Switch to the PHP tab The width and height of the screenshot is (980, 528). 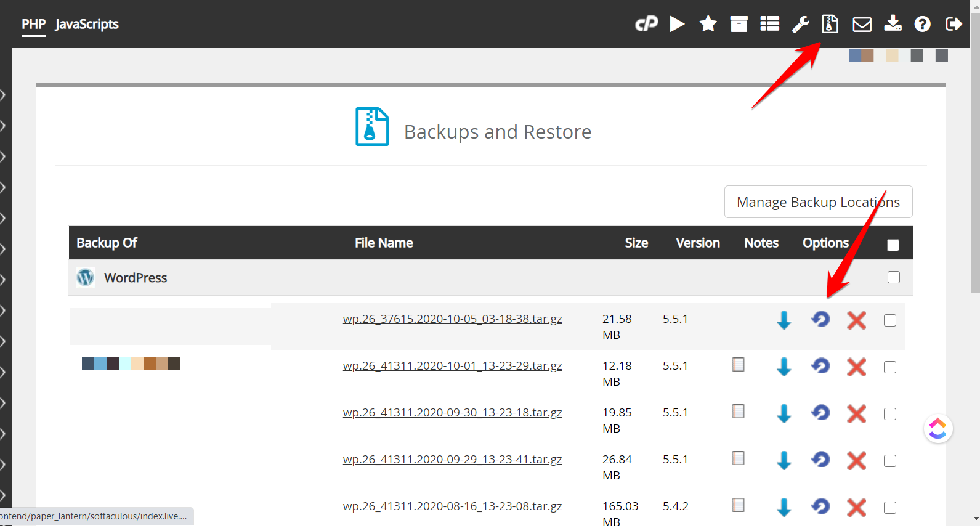(x=33, y=24)
